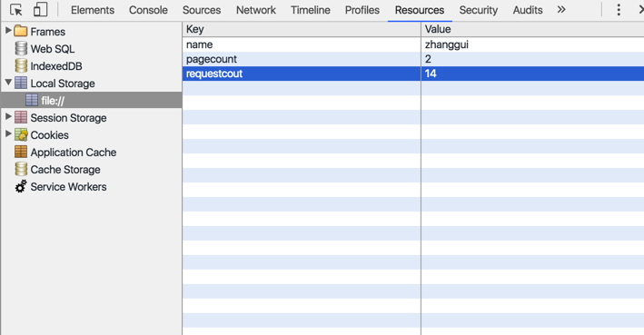644x335 pixels.
Task: Expand the Session Storage node
Action: coord(8,116)
